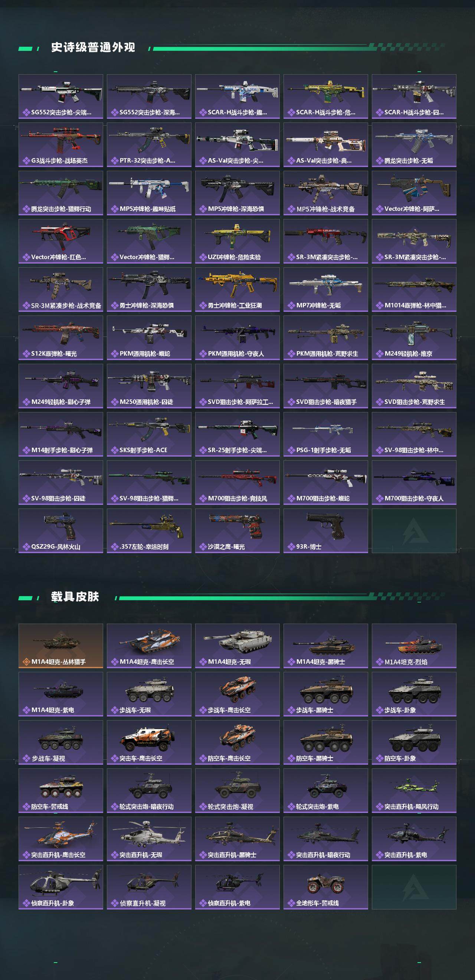Select the 勇士冲锋枪-工业狂潮 gold skin

pyautogui.click(x=237, y=290)
